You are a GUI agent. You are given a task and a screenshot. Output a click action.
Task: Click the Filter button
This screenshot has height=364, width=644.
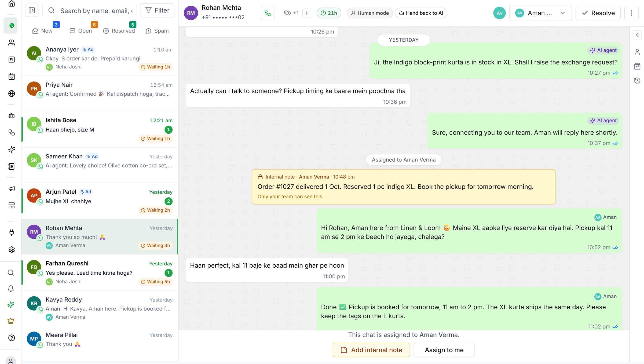pos(157,10)
